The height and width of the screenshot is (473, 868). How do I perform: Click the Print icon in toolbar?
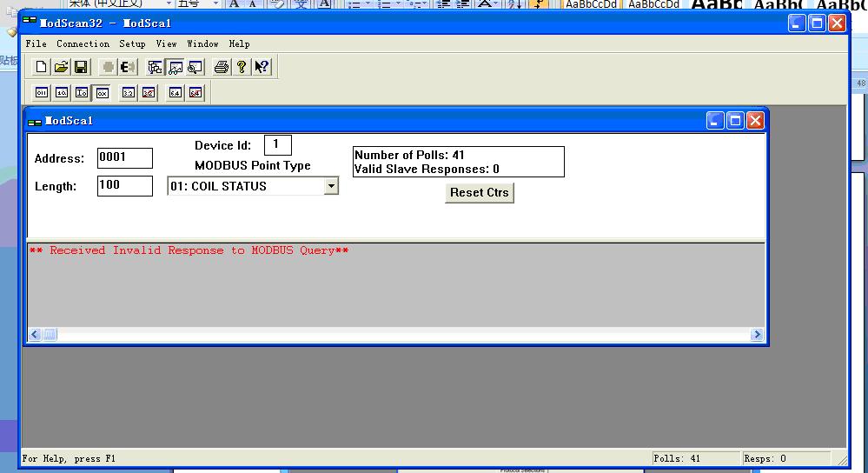tap(222, 67)
